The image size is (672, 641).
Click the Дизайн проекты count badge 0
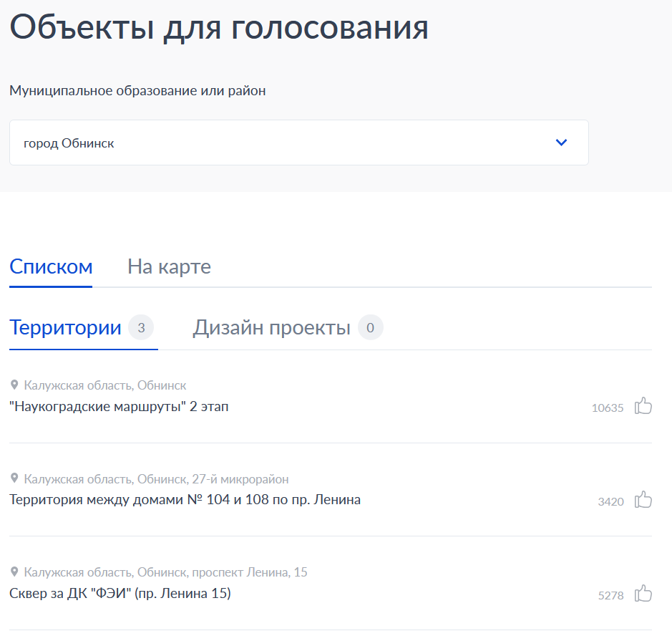[x=370, y=327]
